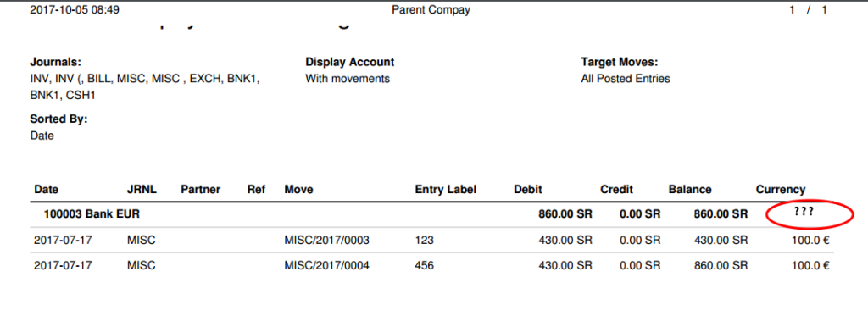Click the Partner column header

(x=200, y=189)
